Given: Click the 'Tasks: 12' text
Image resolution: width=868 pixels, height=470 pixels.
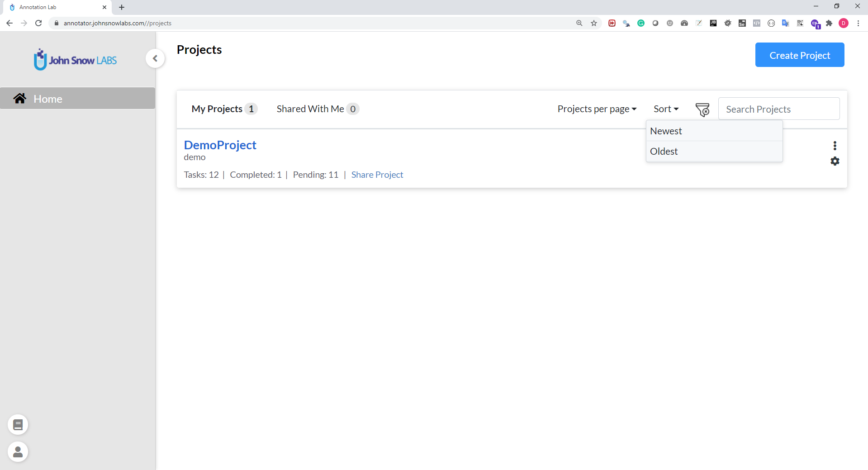Looking at the screenshot, I should [201, 175].
